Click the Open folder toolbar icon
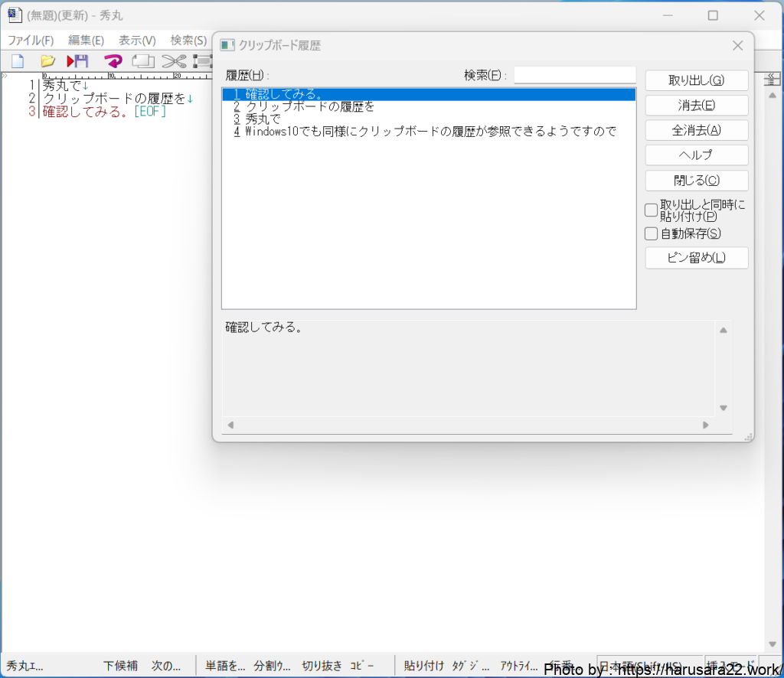The width and height of the screenshot is (784, 678). coord(47,61)
